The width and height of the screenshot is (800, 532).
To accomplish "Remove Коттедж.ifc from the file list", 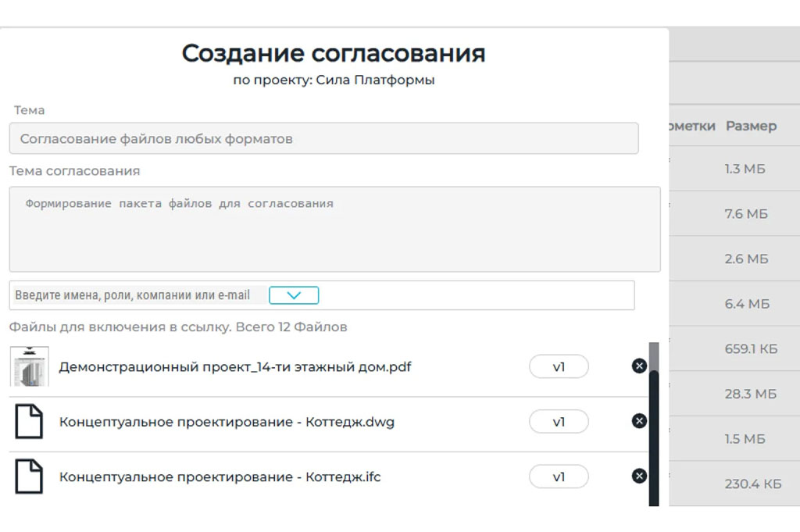I will (639, 476).
